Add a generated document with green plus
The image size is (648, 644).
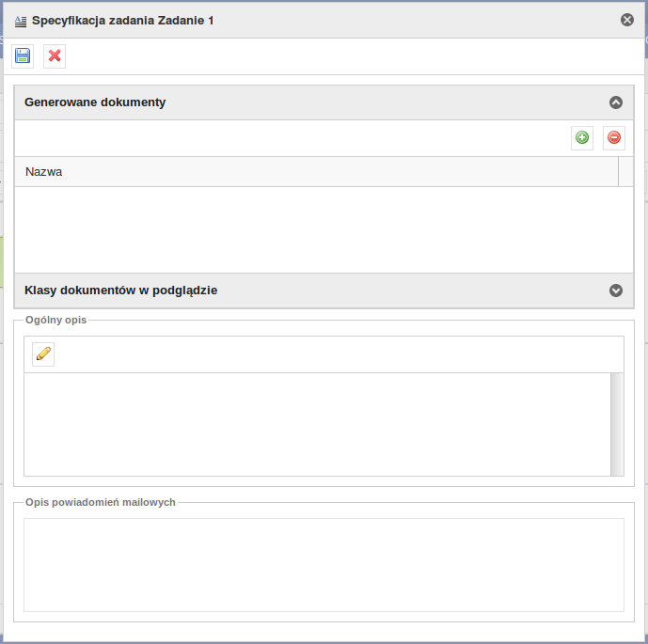click(582, 137)
